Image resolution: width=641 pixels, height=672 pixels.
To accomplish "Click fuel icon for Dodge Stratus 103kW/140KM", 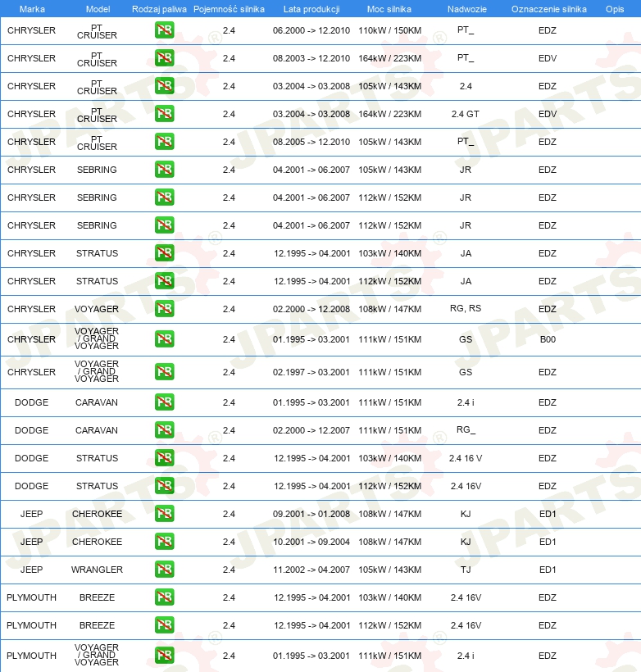I will point(165,458).
